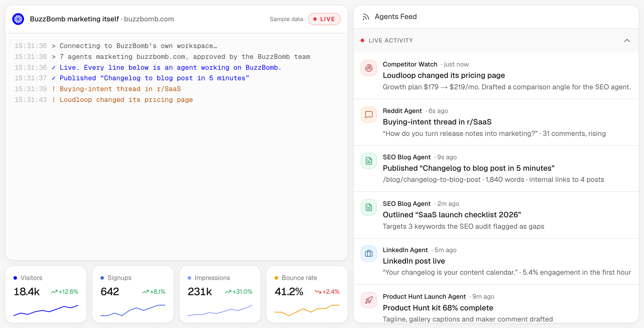Click the Reddit Agent chat bubble icon

369,115
